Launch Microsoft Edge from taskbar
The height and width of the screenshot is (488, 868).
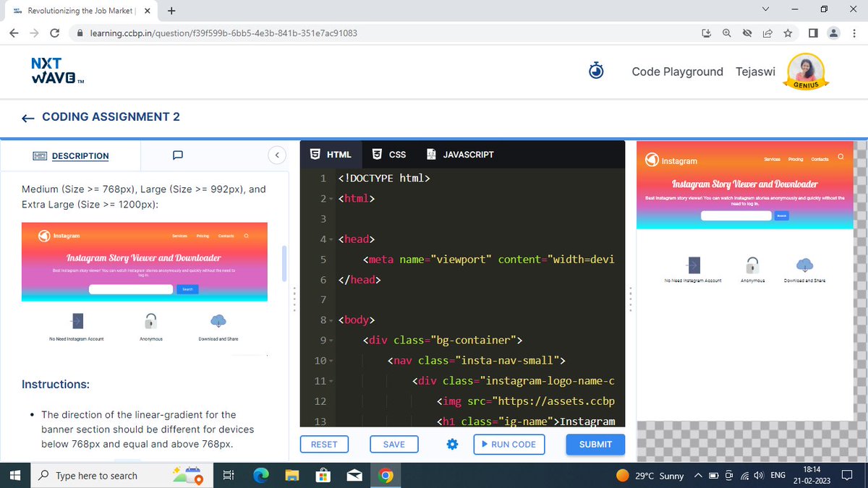[260, 476]
